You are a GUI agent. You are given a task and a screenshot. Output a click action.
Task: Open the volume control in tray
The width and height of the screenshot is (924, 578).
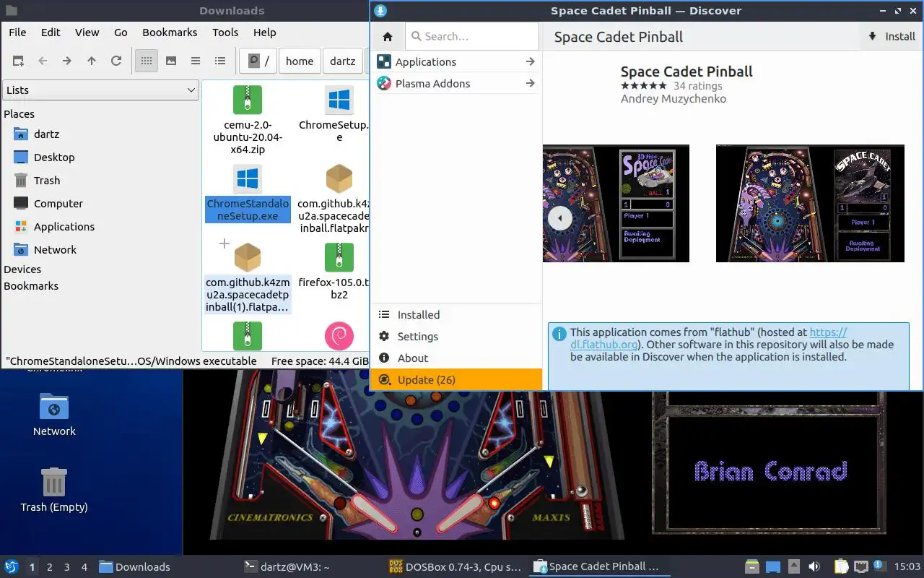pos(814,567)
